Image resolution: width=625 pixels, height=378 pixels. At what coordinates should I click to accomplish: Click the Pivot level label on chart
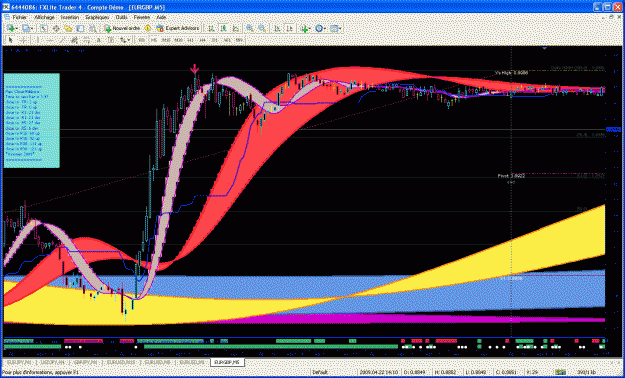[511, 176]
